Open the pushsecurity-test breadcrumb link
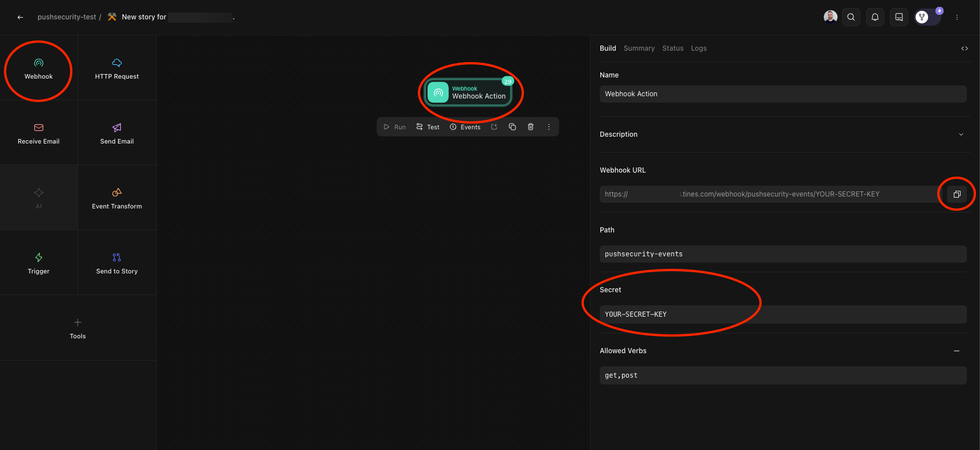The width and height of the screenshot is (980, 450). coord(67,17)
